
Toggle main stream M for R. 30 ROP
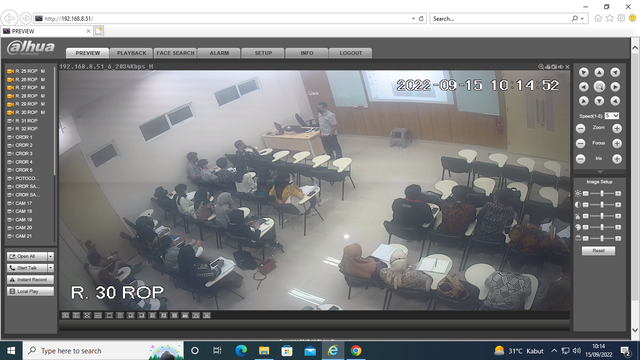[43, 112]
